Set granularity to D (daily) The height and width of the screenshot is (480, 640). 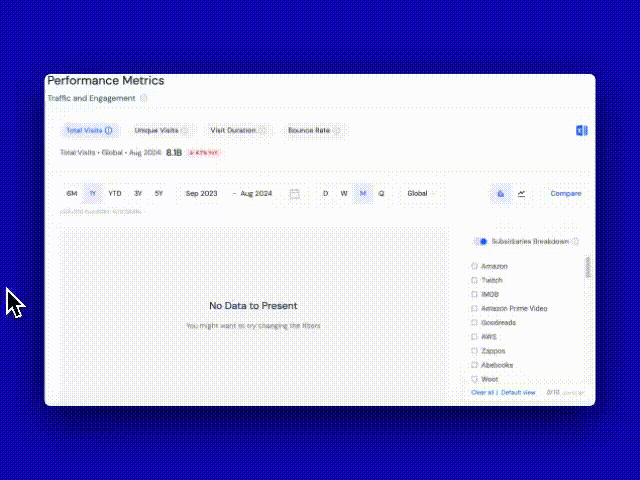(x=325, y=193)
